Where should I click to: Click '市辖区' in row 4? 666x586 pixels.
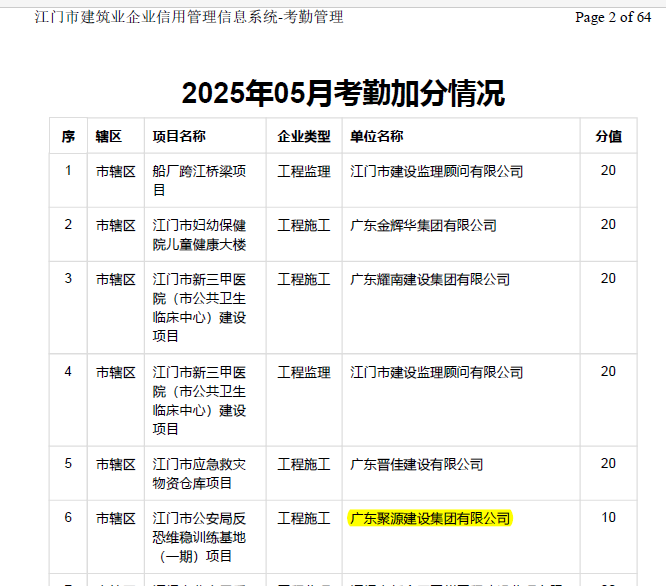pyautogui.click(x=116, y=372)
